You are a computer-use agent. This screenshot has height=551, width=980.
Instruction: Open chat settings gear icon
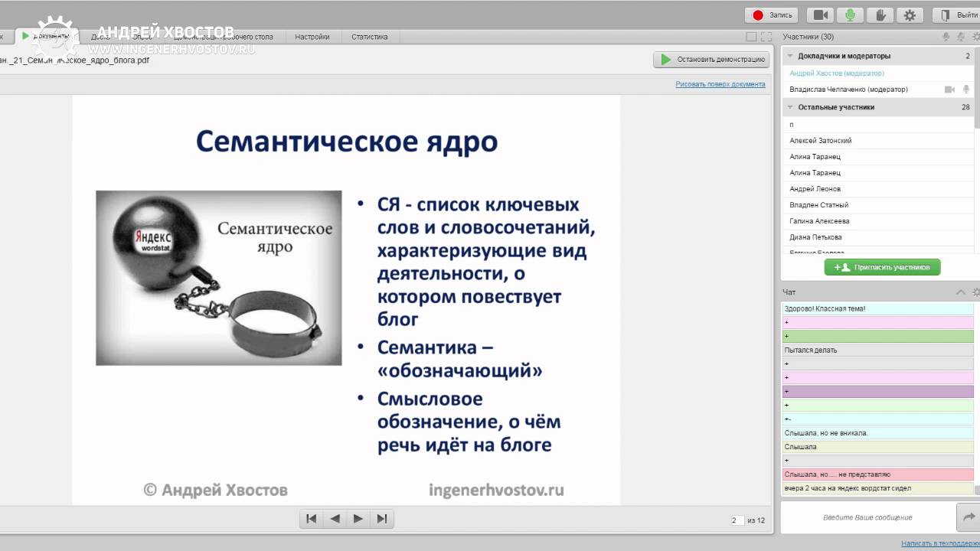(x=976, y=292)
